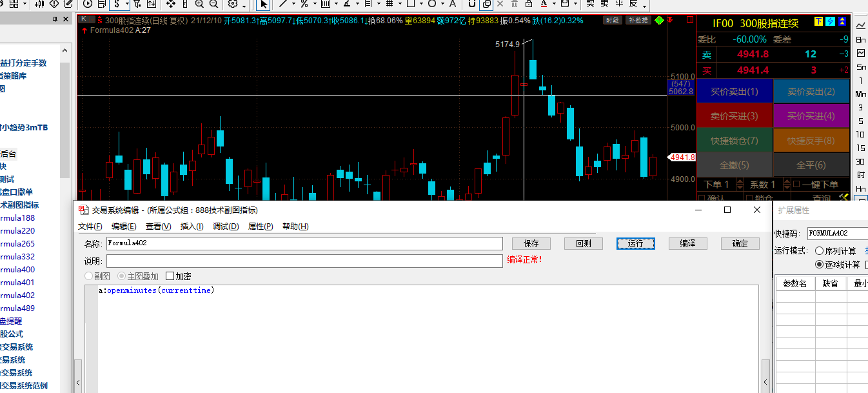Open dropdown arrow beside percent tool

tap(314, 5)
